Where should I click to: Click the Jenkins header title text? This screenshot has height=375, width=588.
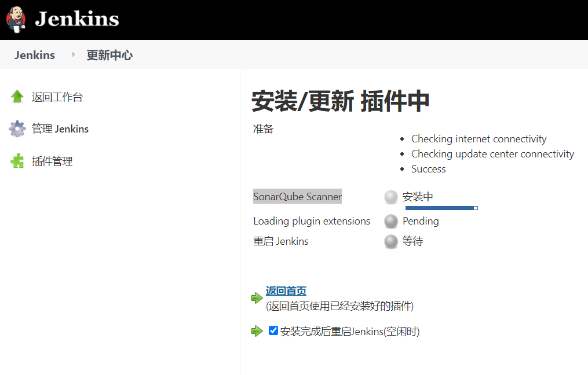(x=77, y=19)
